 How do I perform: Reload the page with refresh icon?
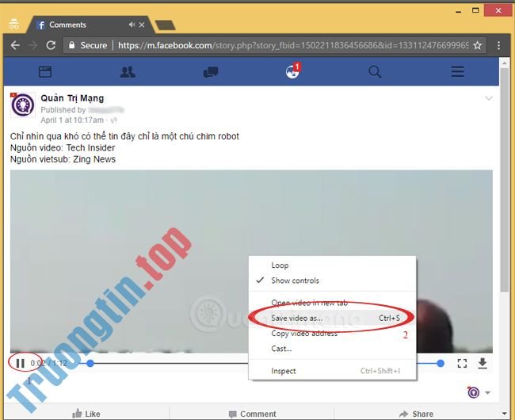pos(51,45)
